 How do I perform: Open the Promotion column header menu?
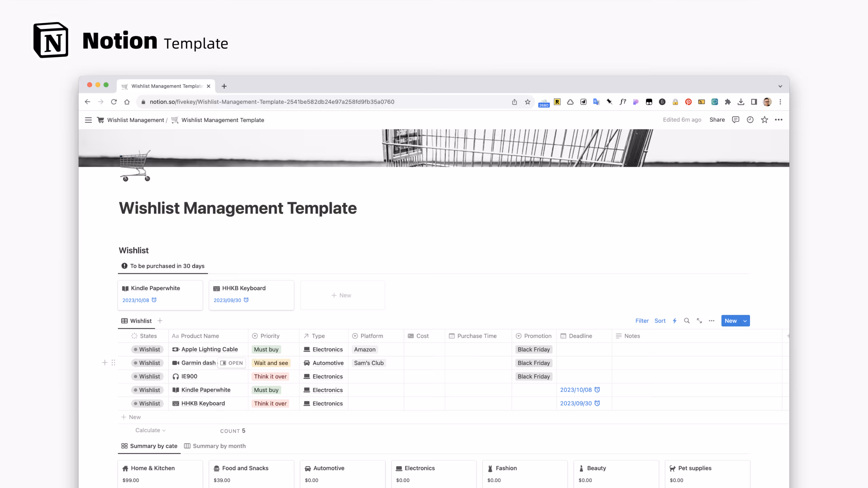(534, 336)
